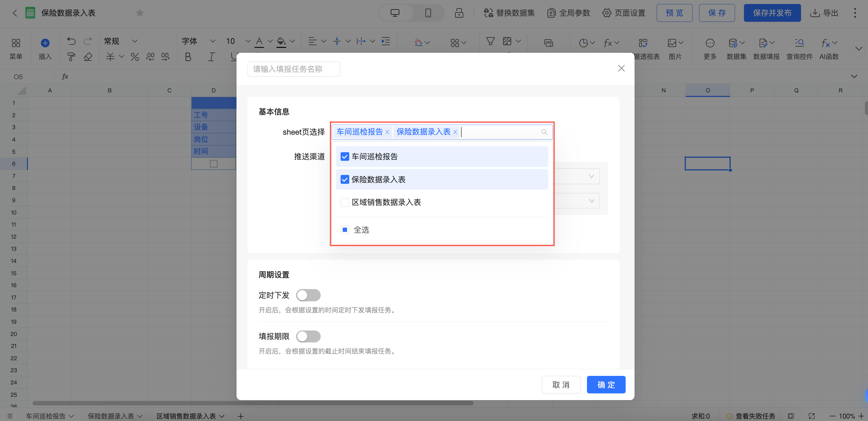The width and height of the screenshot is (868, 421).
Task: Expand the toolbar collapse chevron
Action: pos(858,48)
